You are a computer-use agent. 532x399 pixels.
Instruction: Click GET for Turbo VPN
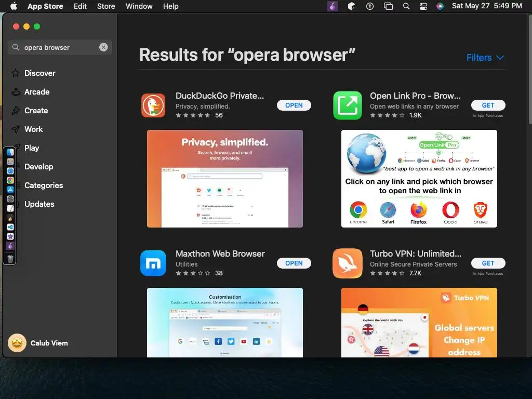pos(488,263)
